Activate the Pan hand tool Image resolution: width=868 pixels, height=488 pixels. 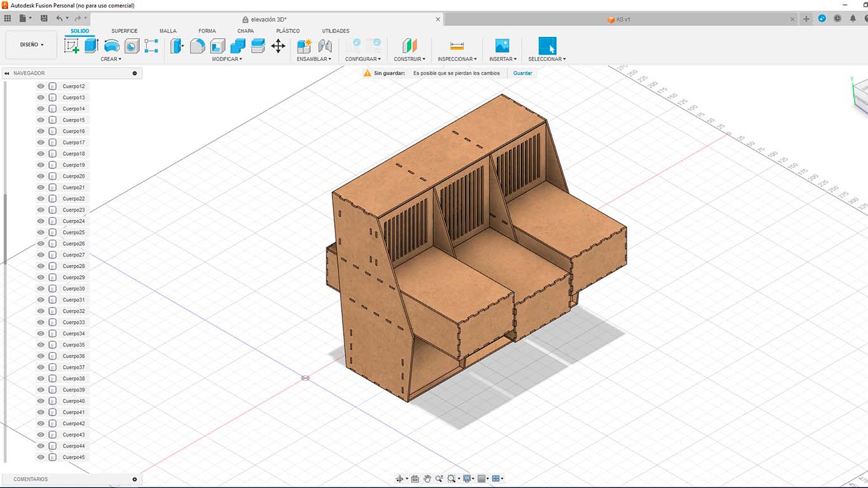coord(428,478)
